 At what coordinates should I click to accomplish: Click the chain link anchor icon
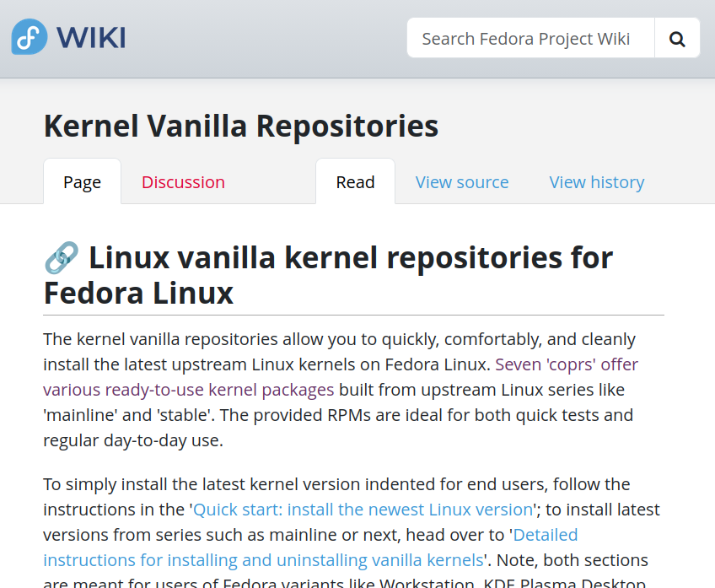click(x=61, y=257)
